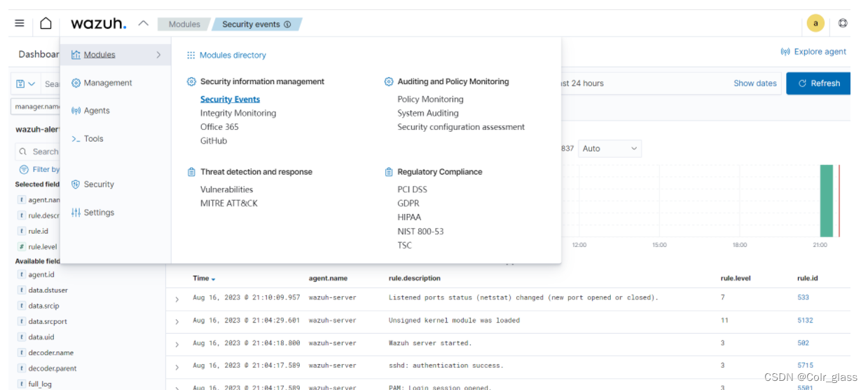Open MITRE ATT&CK module
The image size is (868, 390).
229,203
